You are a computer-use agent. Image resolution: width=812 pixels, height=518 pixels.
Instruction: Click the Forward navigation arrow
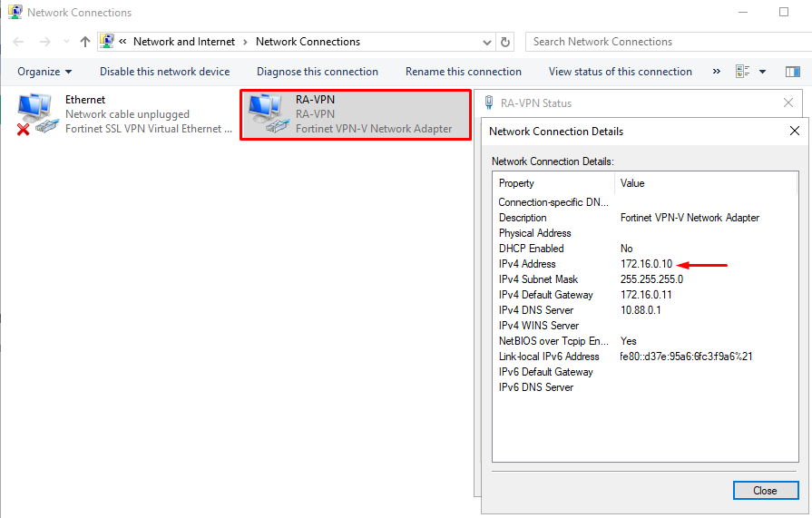click(x=45, y=42)
